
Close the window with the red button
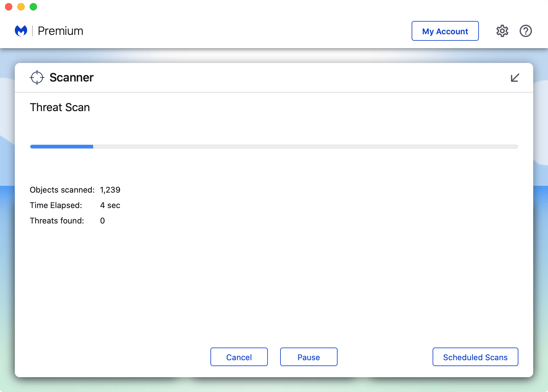pyautogui.click(x=9, y=7)
